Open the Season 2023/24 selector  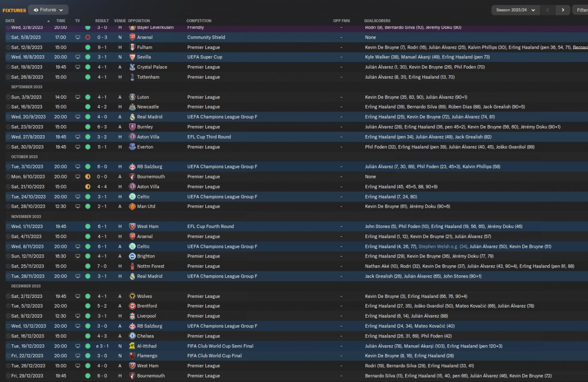coord(515,10)
